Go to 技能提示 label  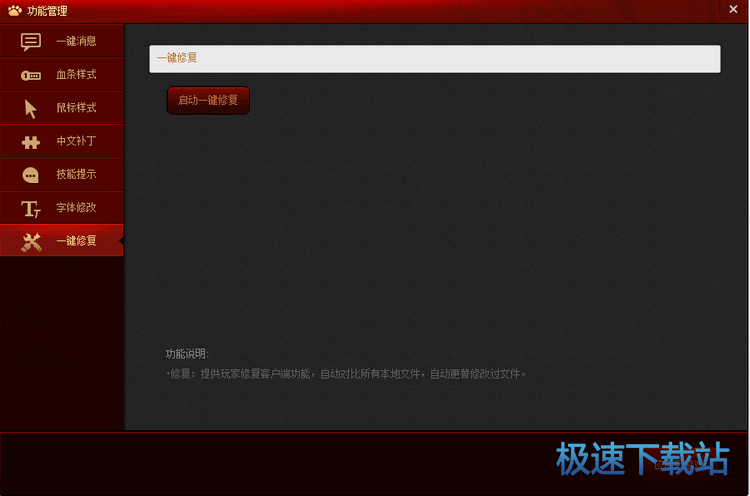point(76,174)
